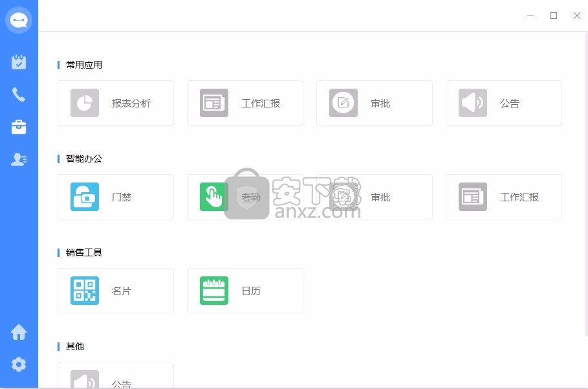Open the 名片 QR code app
This screenshot has height=389, width=588.
pos(116,291)
